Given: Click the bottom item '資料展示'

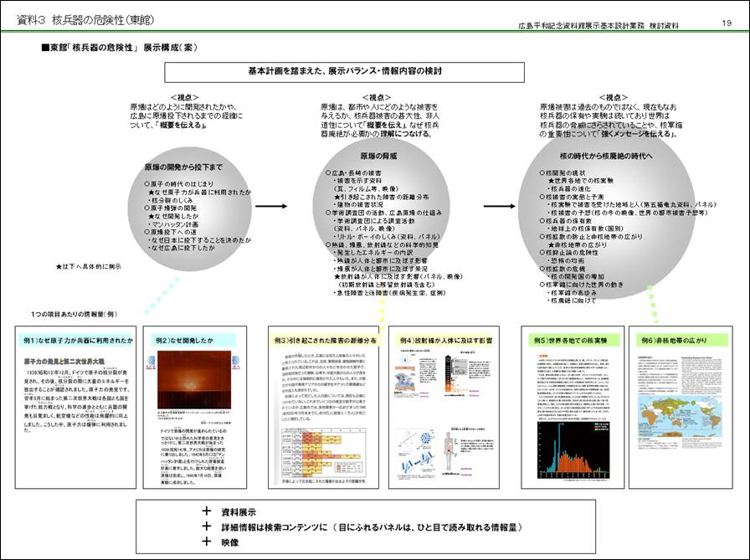Looking at the screenshot, I should click(x=239, y=512).
